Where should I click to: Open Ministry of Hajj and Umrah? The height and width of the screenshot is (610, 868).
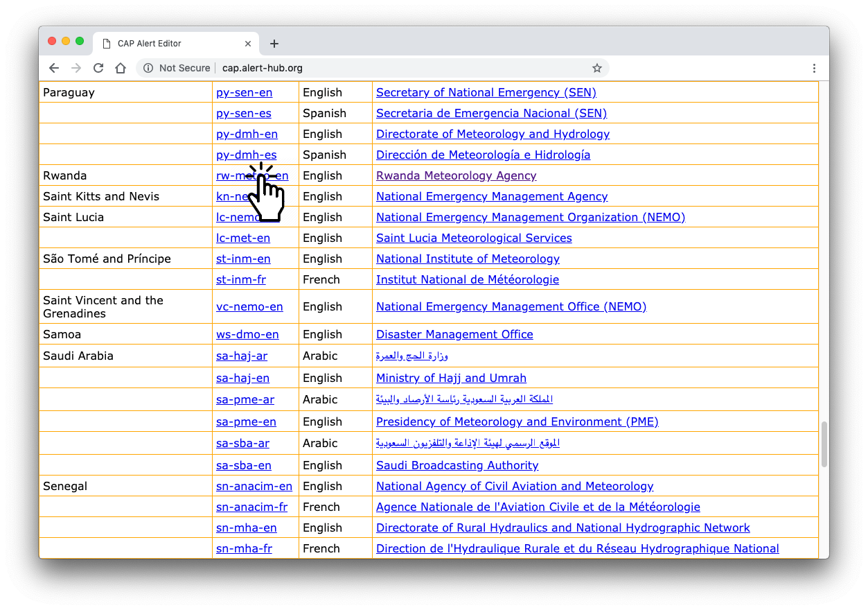(451, 378)
